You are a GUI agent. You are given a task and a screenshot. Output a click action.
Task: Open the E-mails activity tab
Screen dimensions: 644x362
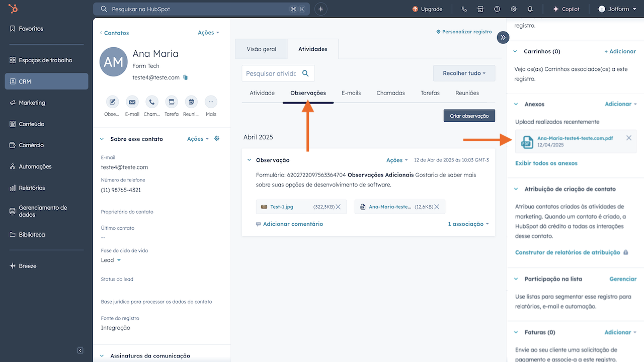coord(351,93)
